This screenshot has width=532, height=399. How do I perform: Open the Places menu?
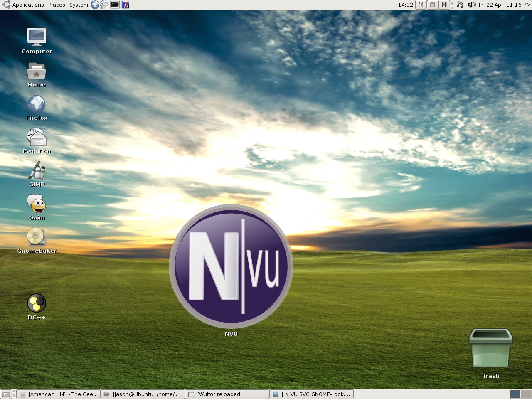point(57,5)
